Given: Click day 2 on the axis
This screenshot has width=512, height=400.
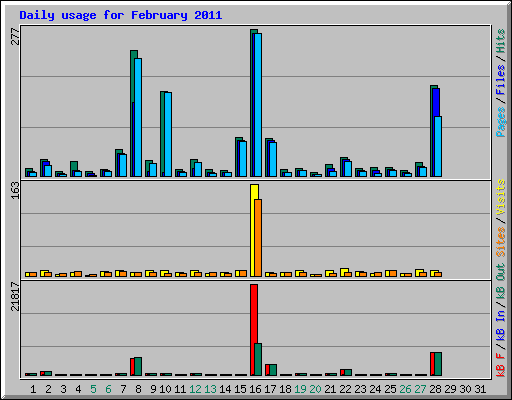Looking at the screenshot, I should tap(48, 389).
